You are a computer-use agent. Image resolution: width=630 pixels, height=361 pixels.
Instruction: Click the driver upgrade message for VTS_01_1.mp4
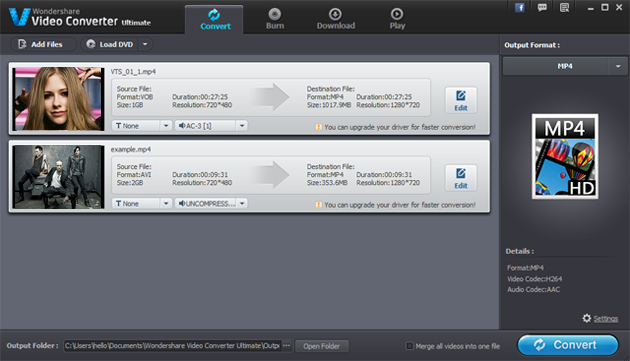click(400, 127)
